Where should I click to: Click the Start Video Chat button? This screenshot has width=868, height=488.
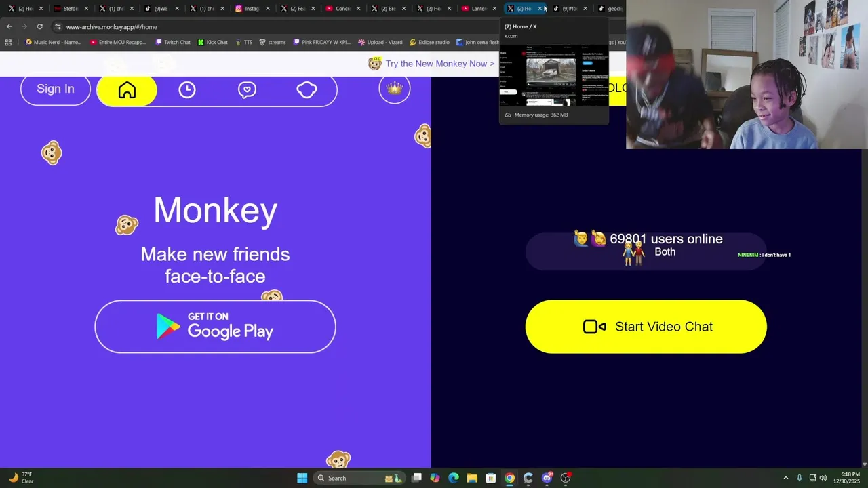[646, 327]
